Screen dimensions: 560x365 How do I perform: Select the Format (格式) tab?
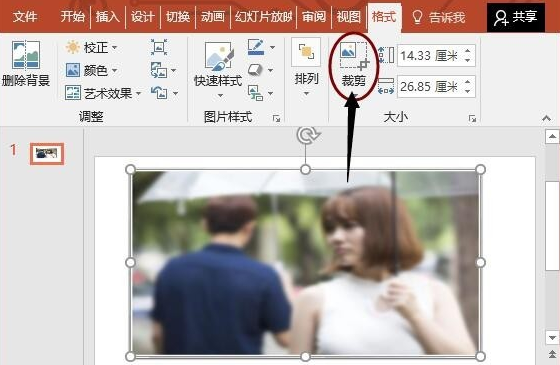384,16
